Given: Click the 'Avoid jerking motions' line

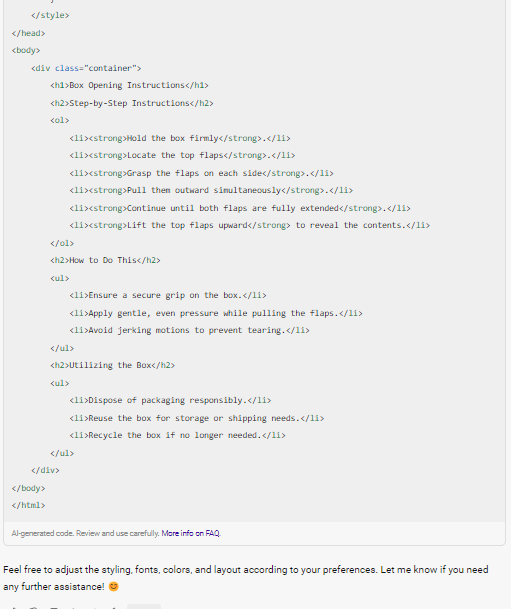Looking at the screenshot, I should 189,330.
